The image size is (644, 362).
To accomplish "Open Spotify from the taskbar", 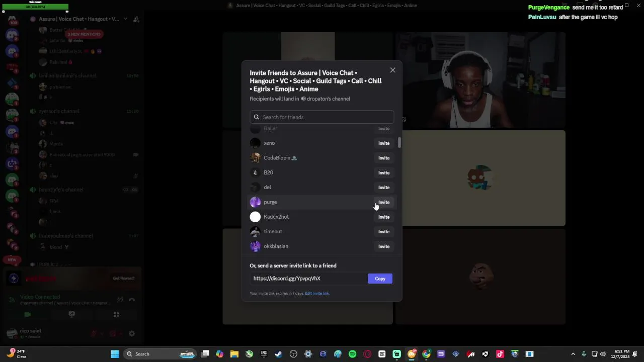I will [x=352, y=354].
